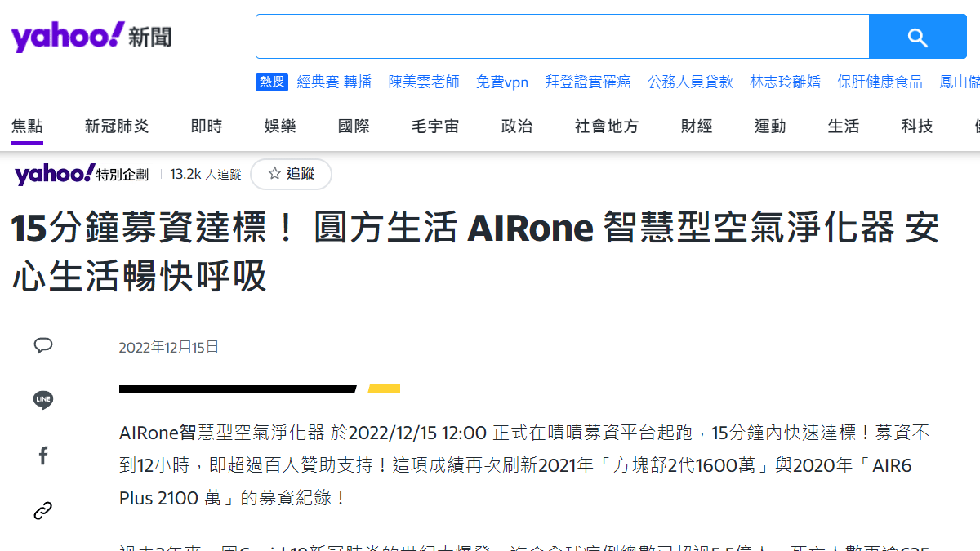Open the comments bubble icon
The width and height of the screenshot is (980, 551).
point(43,345)
